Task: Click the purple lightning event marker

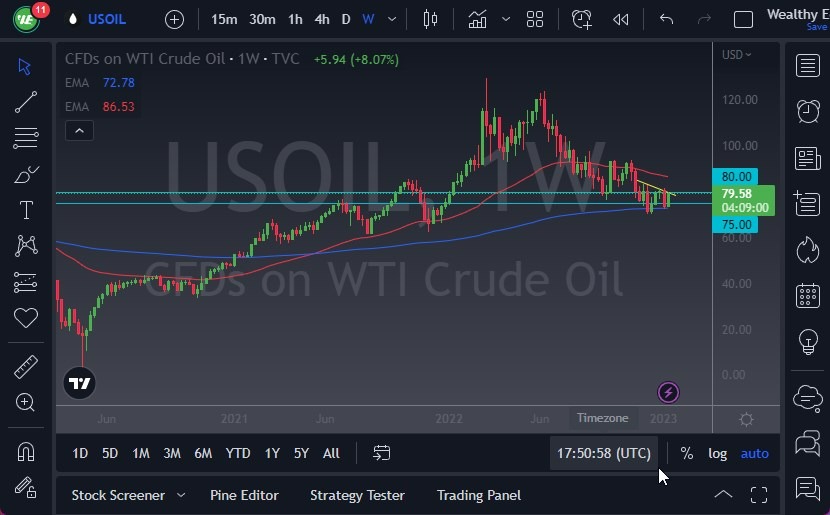Action: click(x=668, y=393)
